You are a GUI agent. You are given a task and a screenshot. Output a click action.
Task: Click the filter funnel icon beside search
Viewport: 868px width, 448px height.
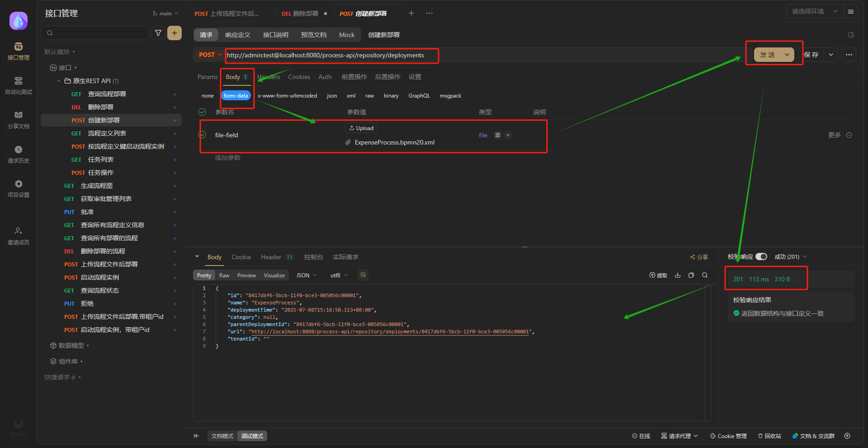pos(158,33)
